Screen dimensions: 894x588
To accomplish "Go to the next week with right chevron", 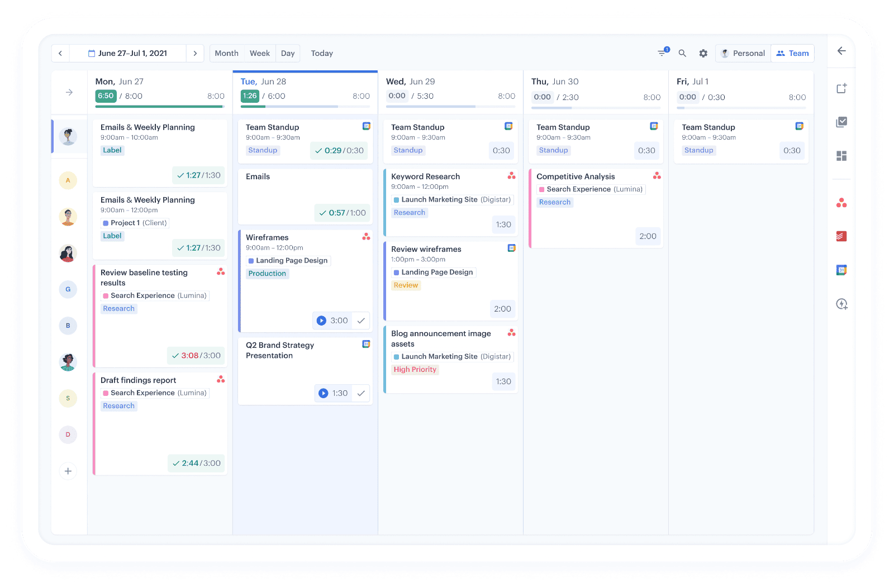I will [x=195, y=53].
